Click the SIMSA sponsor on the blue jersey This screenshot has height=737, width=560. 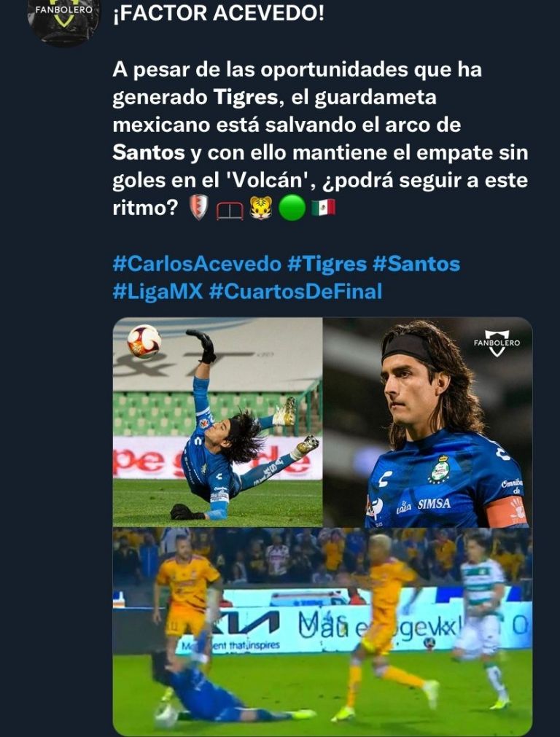click(x=434, y=504)
